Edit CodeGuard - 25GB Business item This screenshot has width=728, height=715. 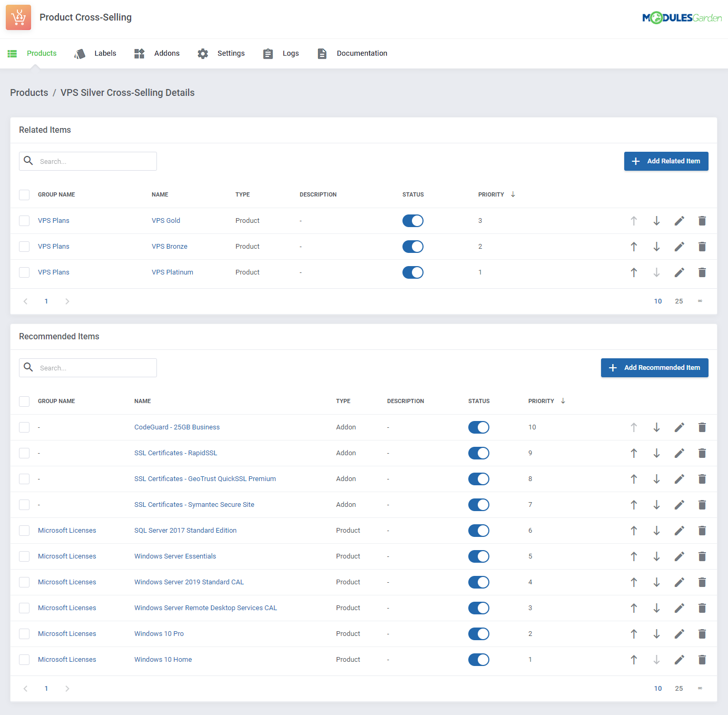point(680,427)
